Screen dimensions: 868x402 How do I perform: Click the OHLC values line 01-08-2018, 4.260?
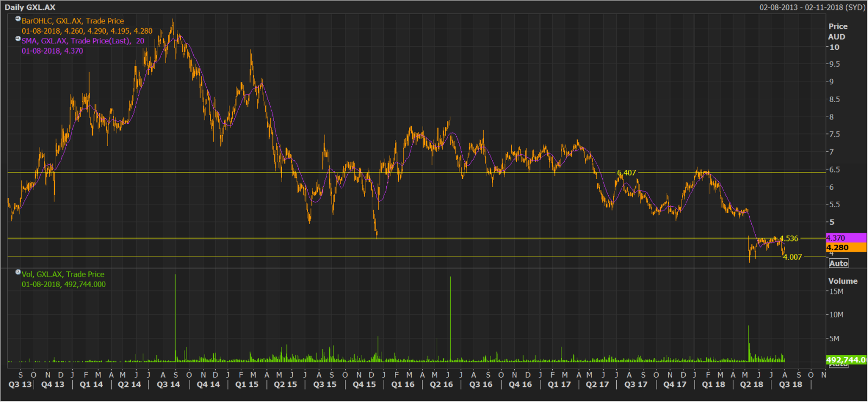pos(87,31)
